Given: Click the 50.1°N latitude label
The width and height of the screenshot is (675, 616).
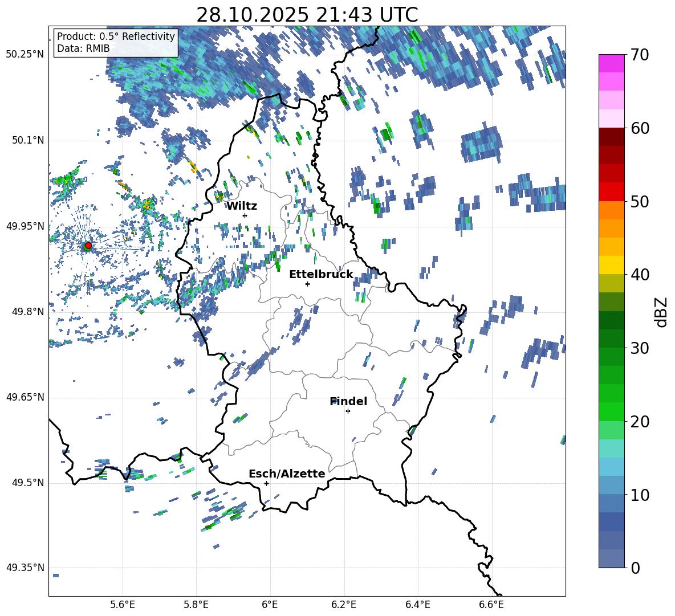Looking at the screenshot, I should 28,140.
